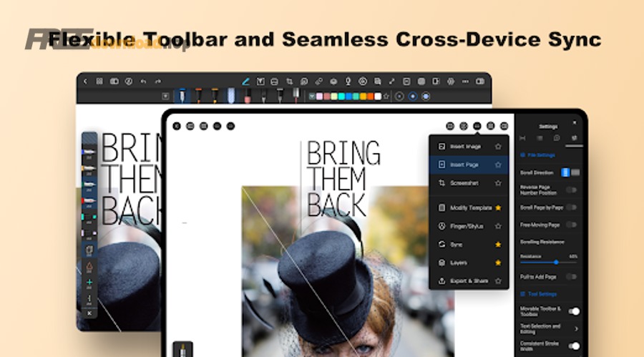644x357 pixels.
Task: Expand the color palette dropdown arrow
Action: 311,96
